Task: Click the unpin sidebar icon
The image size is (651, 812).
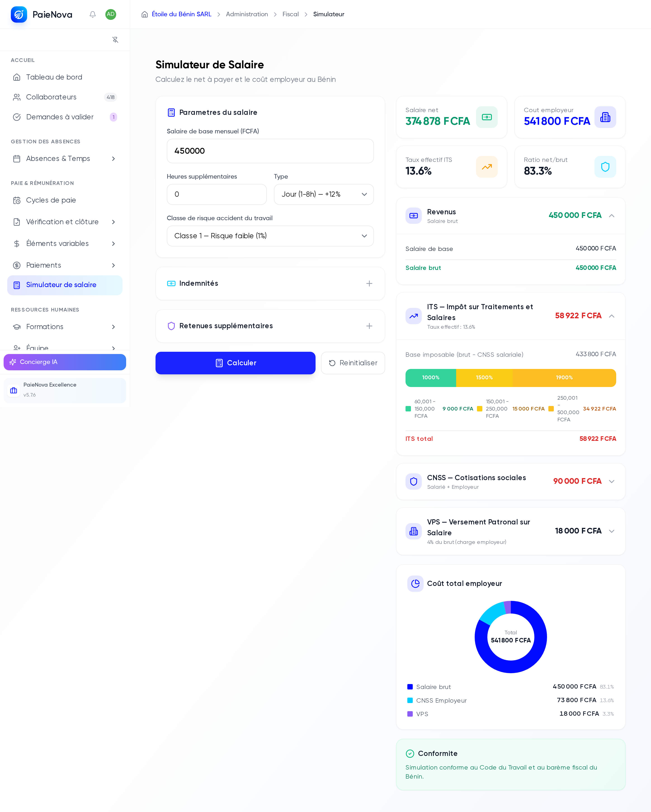Action: 115,40
